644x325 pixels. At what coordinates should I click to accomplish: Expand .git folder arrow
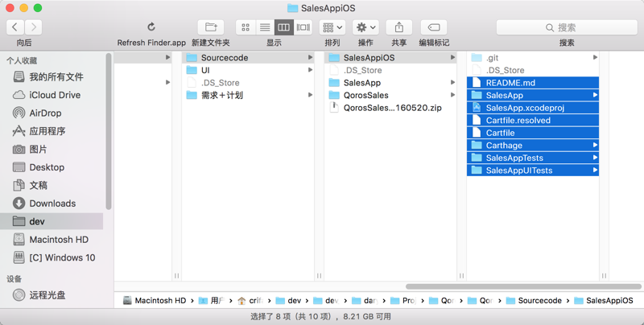click(x=595, y=57)
